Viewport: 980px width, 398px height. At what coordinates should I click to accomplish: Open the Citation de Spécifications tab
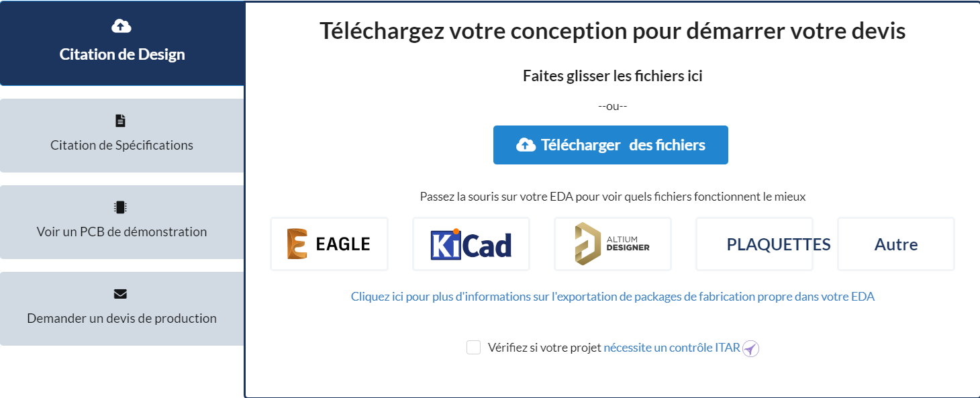pyautogui.click(x=122, y=136)
